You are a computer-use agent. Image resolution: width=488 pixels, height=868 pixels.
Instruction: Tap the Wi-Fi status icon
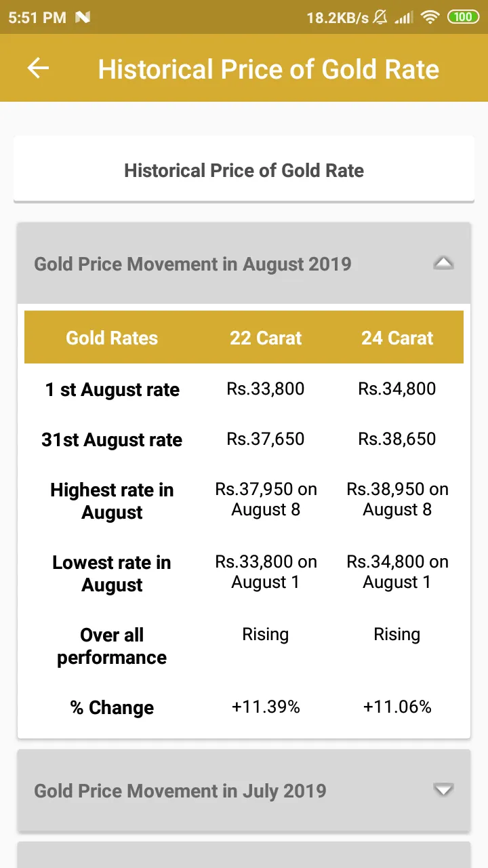point(430,17)
